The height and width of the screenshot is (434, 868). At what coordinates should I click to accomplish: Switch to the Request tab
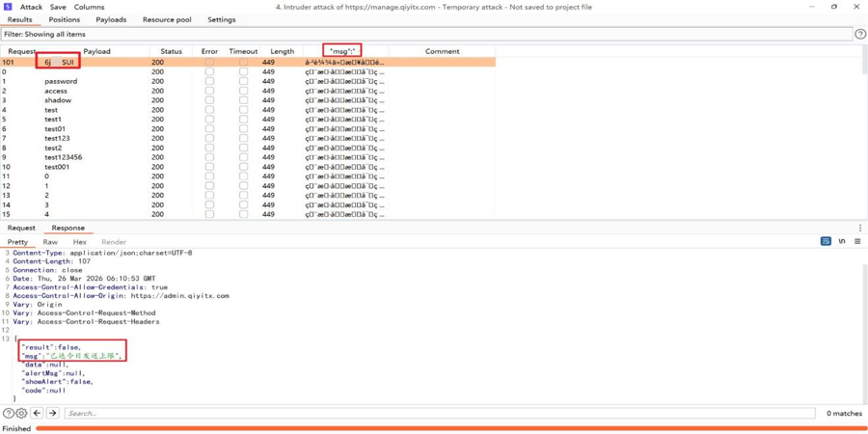pos(21,228)
